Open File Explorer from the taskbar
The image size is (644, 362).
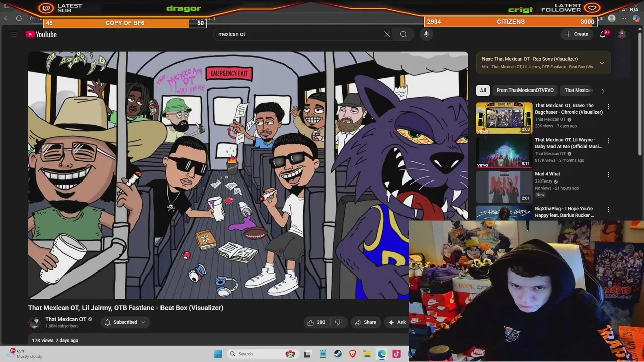[367, 354]
